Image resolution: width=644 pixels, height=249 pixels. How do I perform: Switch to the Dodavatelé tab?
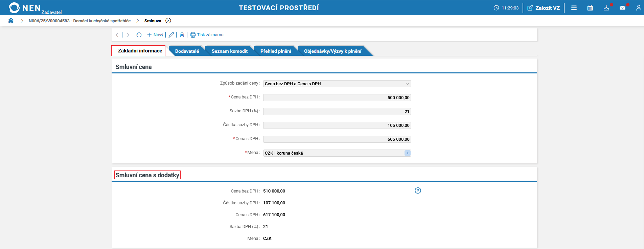point(187,51)
